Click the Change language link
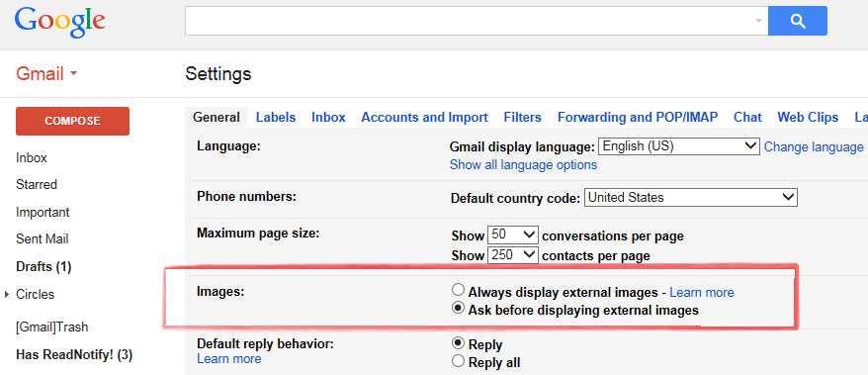Screen dimensions: 868x375 [814, 146]
